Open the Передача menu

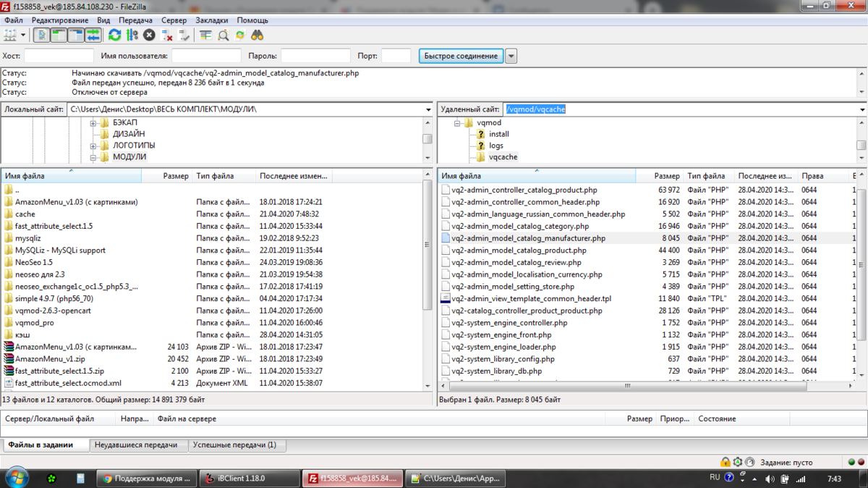(136, 20)
